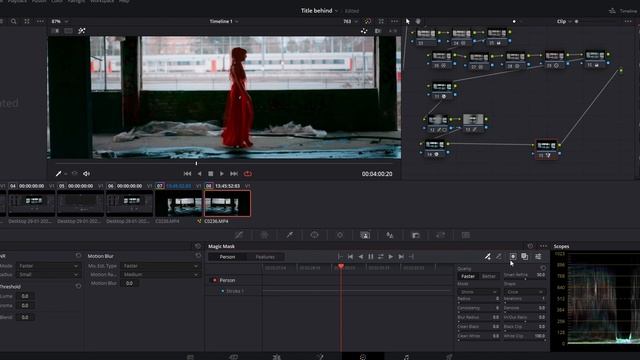The image size is (640, 360).
Task: Open the Magic Mask Shape Circle dropdown
Action: [x=524, y=292]
